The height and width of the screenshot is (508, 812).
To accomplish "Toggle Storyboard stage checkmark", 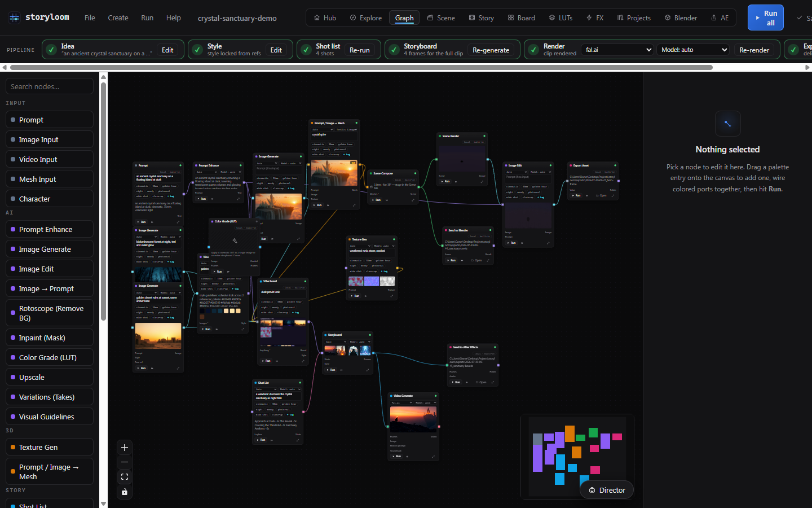I will coord(394,50).
